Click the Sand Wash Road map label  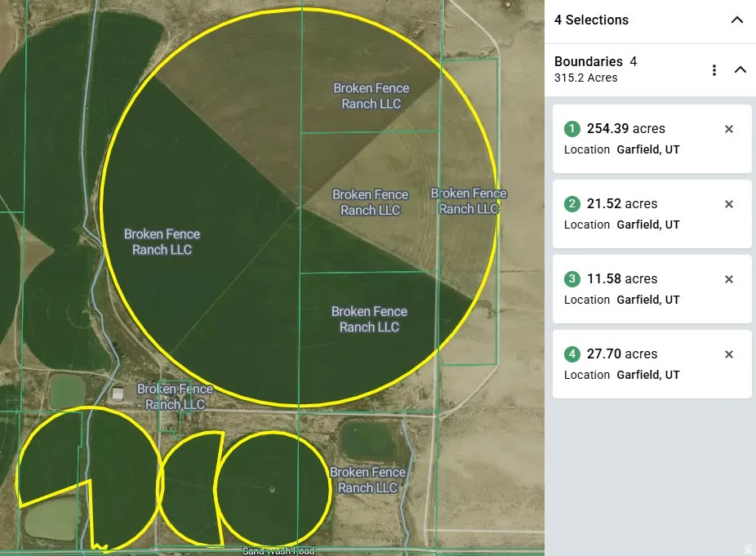[x=278, y=551]
